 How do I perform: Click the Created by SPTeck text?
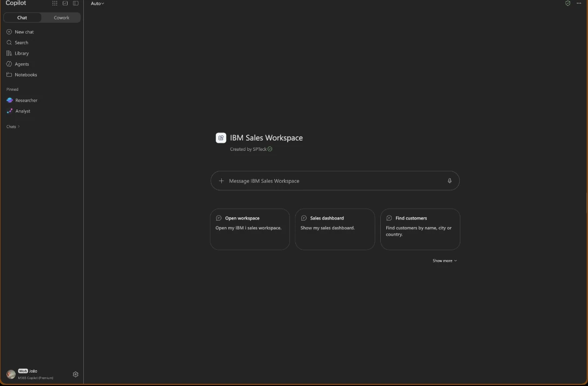[248, 149]
